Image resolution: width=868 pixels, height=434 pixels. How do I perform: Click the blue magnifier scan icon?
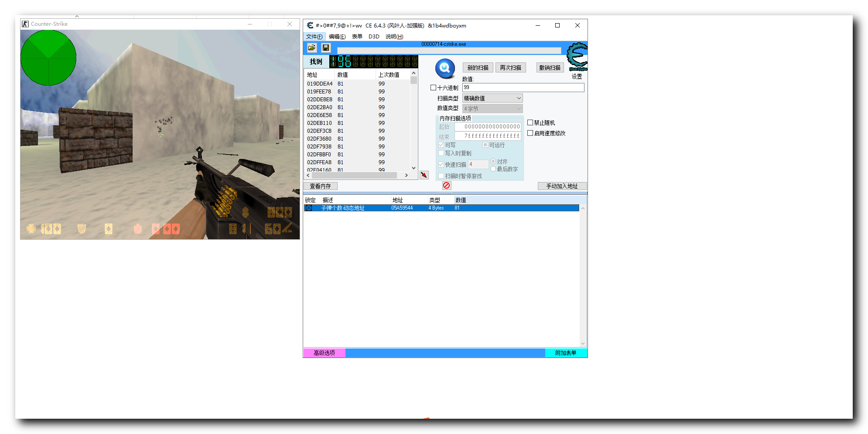click(x=445, y=68)
